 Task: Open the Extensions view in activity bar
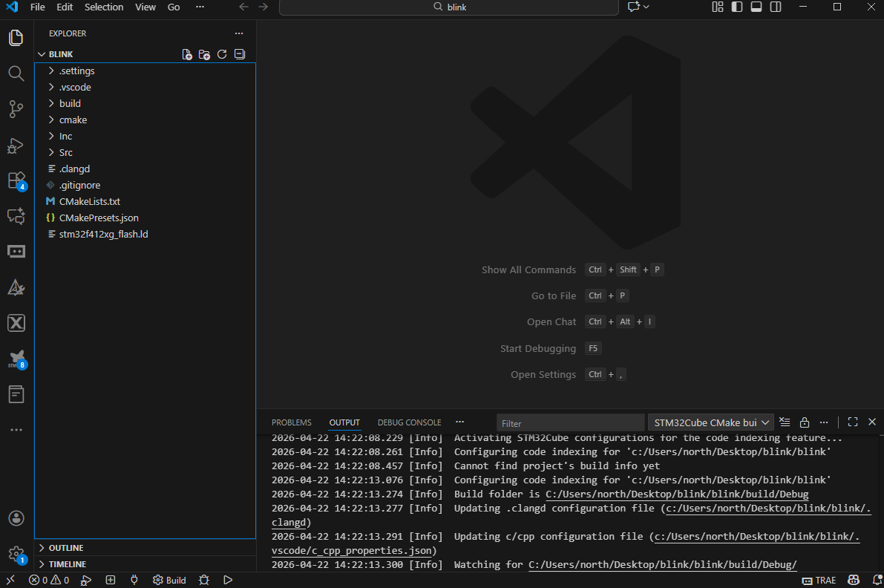[x=16, y=180]
